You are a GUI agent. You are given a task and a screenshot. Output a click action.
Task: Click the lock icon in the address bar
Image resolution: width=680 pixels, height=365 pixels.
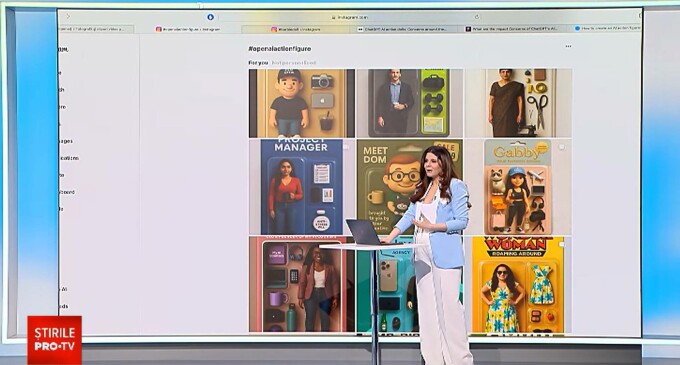[x=333, y=17]
